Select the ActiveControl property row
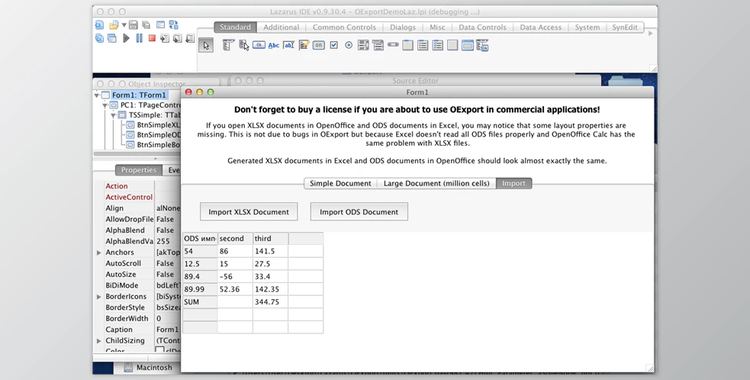 coord(137,197)
